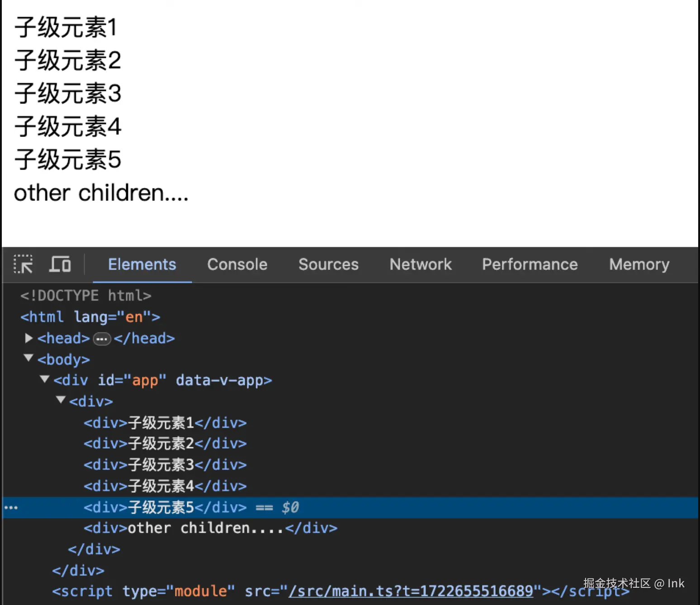
Task: Open the three-dot actions beside selected row
Action: coord(11,507)
